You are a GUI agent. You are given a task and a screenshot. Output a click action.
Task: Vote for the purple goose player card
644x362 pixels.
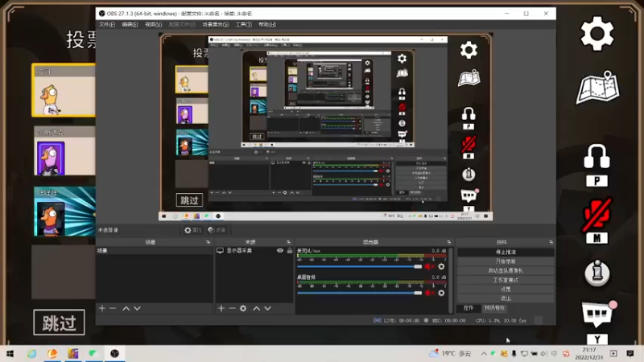(64, 151)
